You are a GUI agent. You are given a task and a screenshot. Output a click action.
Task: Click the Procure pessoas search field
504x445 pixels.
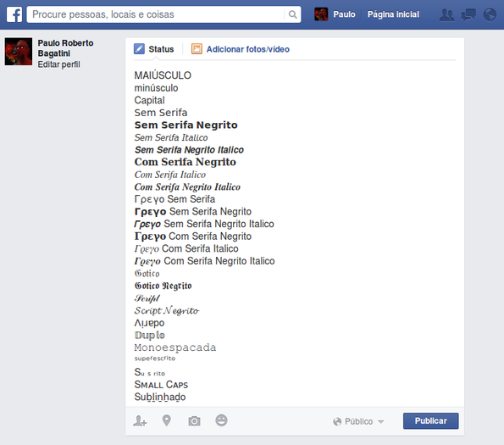click(x=158, y=14)
